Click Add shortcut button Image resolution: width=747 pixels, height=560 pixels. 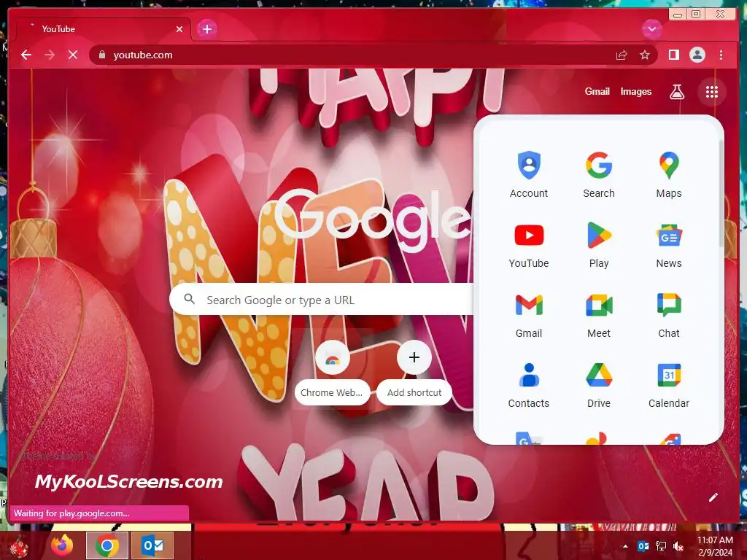414,373
